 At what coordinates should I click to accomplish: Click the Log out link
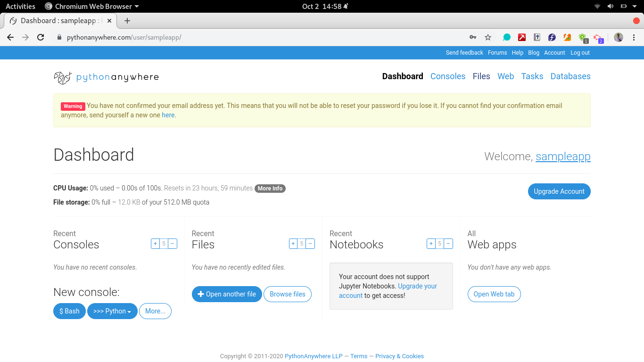[x=580, y=53]
